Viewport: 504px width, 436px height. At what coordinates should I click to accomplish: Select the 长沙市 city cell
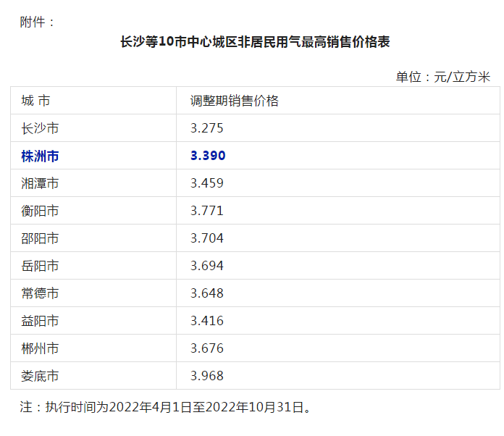pos(41,128)
